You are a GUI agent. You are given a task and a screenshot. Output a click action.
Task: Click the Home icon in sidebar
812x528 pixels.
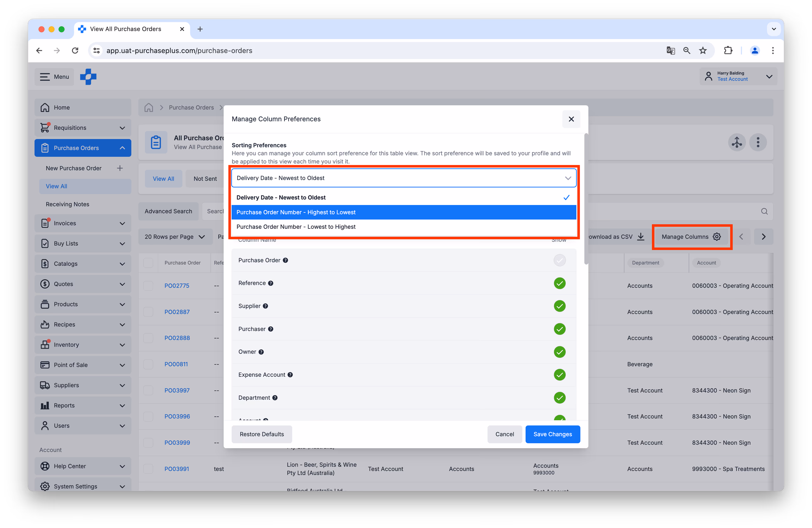[45, 107]
